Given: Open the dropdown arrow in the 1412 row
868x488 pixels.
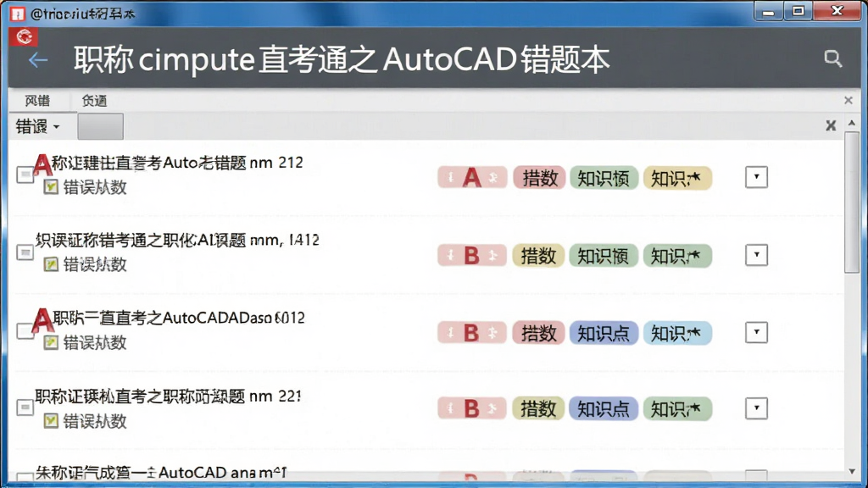Looking at the screenshot, I should (x=756, y=254).
